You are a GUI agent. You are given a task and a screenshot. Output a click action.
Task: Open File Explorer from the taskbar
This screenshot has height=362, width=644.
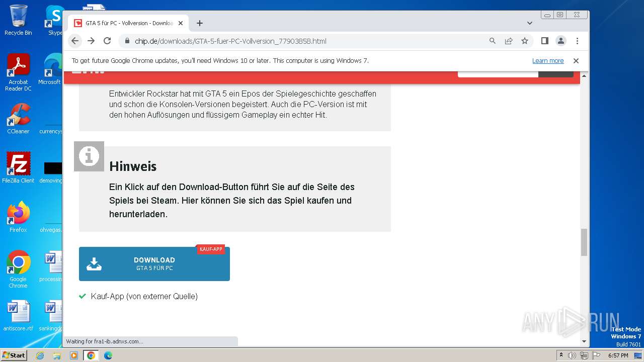click(x=57, y=355)
